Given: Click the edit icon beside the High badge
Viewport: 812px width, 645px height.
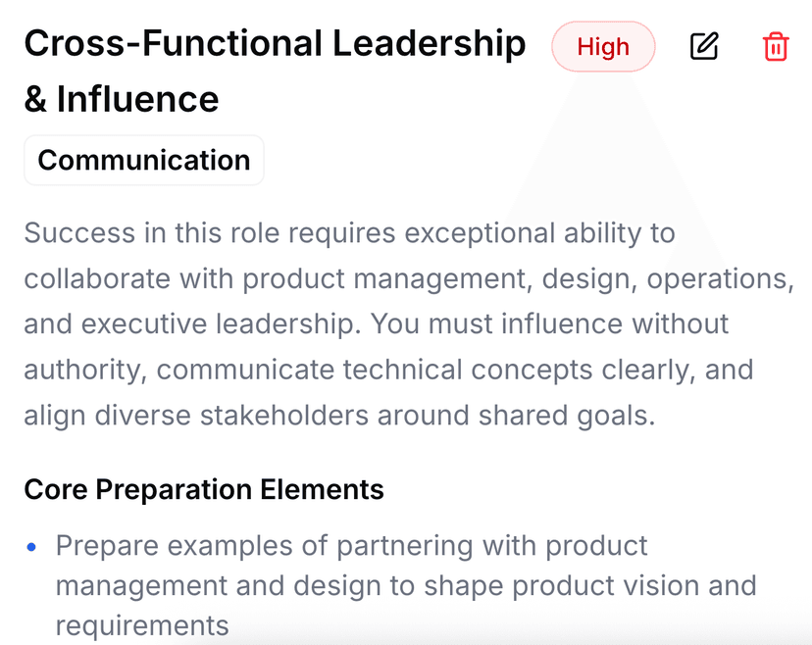Looking at the screenshot, I should (x=704, y=46).
